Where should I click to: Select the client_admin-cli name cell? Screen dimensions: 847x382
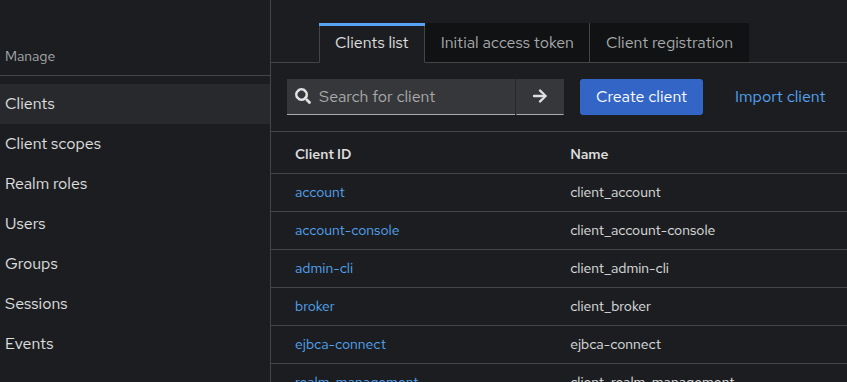[620, 269]
